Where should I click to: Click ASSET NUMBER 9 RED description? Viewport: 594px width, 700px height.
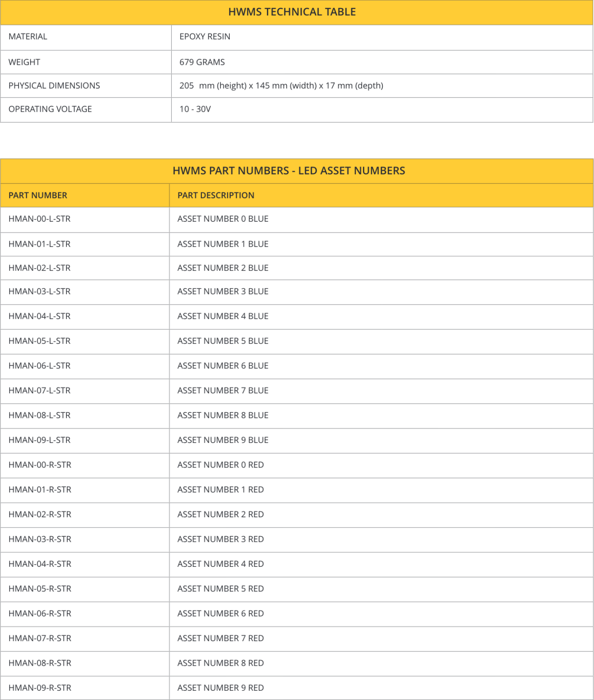220,688
